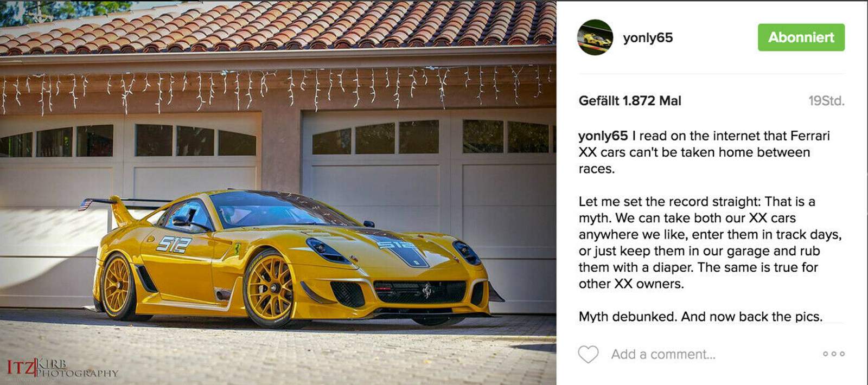The width and height of the screenshot is (868, 385).
Task: Like the post with the heart icon
Action: tap(588, 354)
